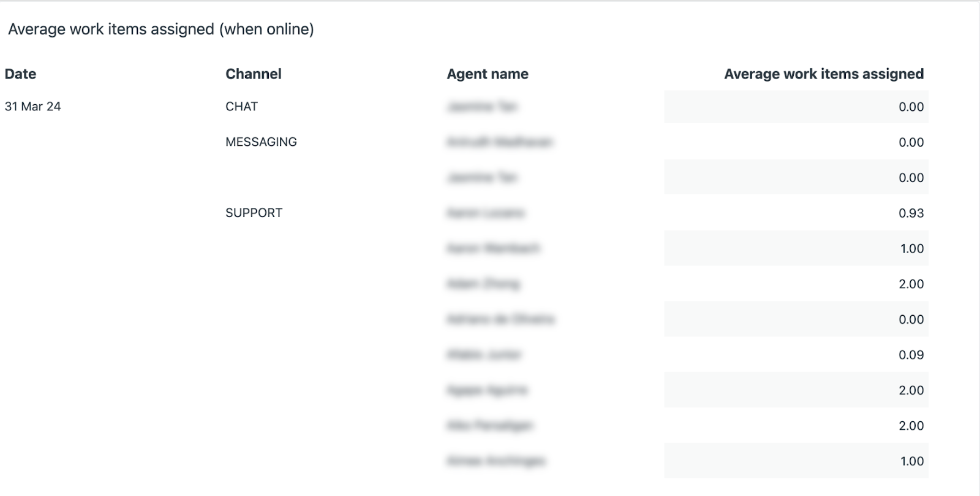Click the Date column header
The height and width of the screenshot is (496, 980).
coord(20,74)
